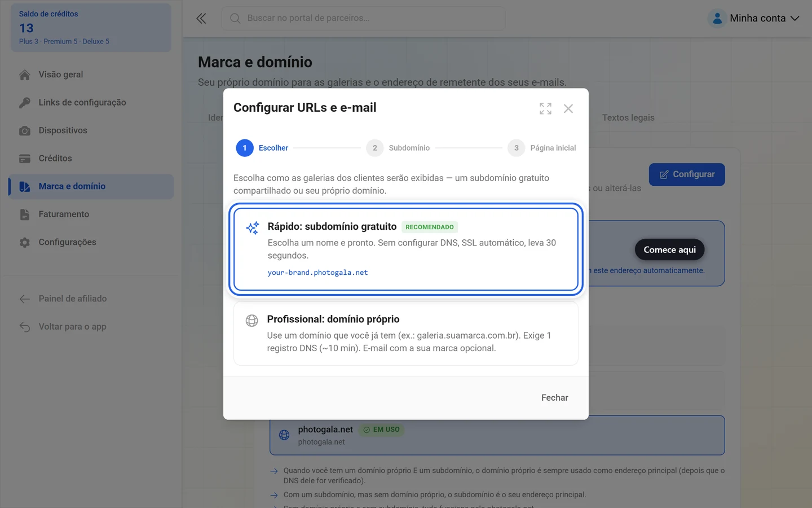The image size is (812, 508).
Task: Click the Visão geral house icon
Action: 25,75
